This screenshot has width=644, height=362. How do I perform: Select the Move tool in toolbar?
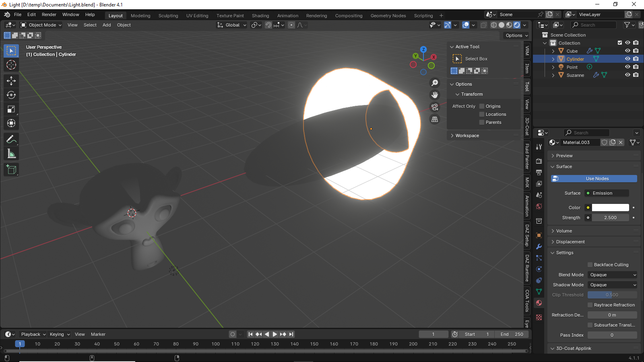tap(11, 81)
